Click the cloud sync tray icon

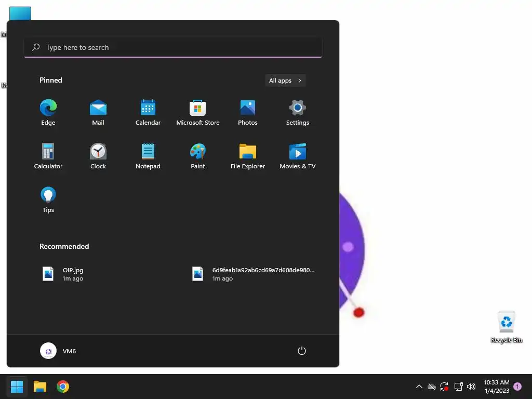(x=432, y=387)
